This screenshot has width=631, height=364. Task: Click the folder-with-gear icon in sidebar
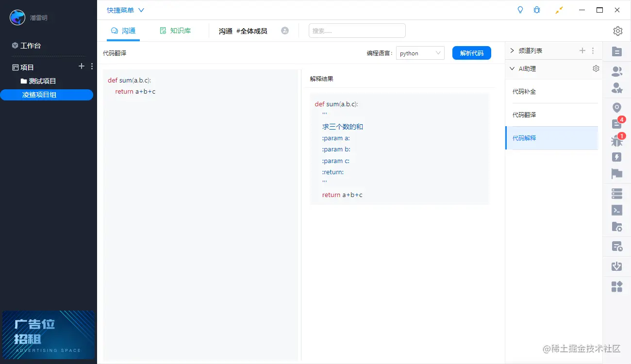617,226
